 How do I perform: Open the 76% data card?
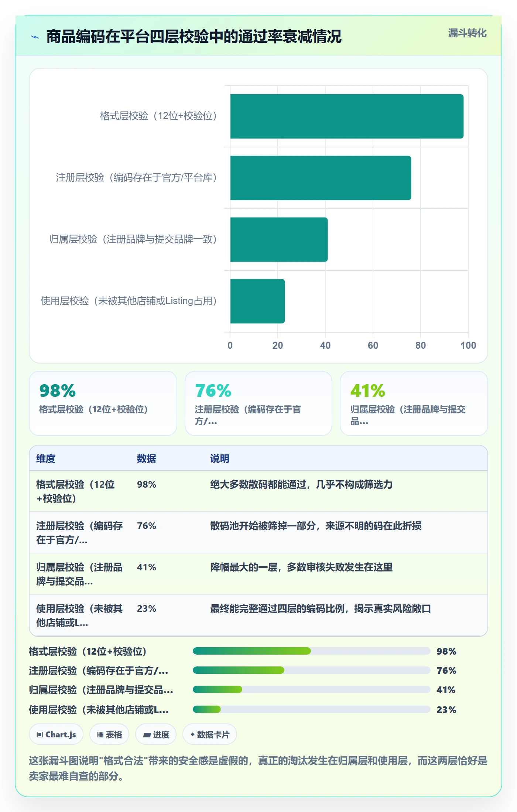point(258,403)
